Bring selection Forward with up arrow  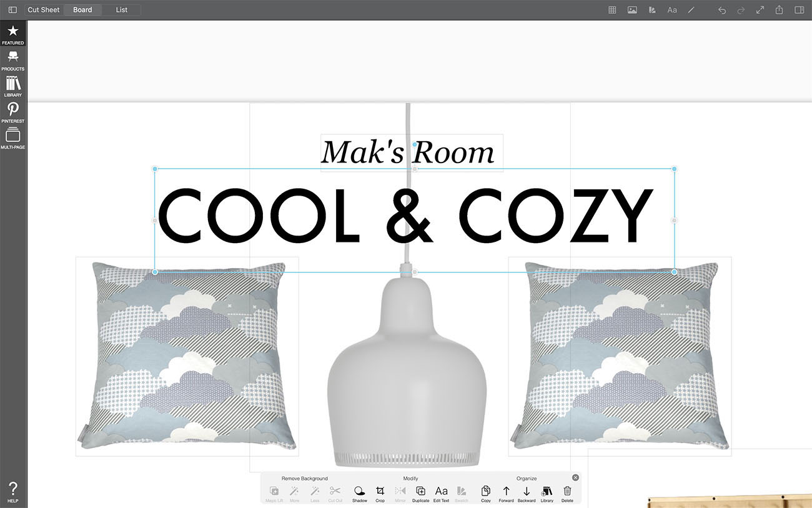(506, 493)
